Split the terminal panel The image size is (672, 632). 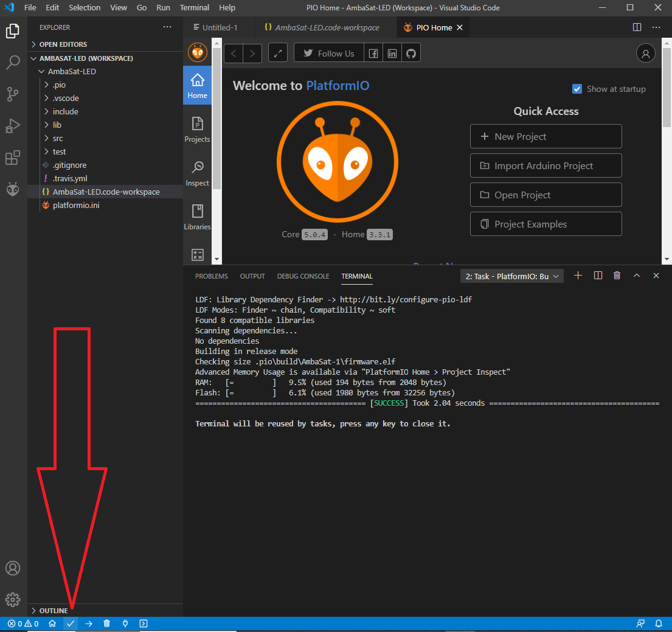pos(598,276)
